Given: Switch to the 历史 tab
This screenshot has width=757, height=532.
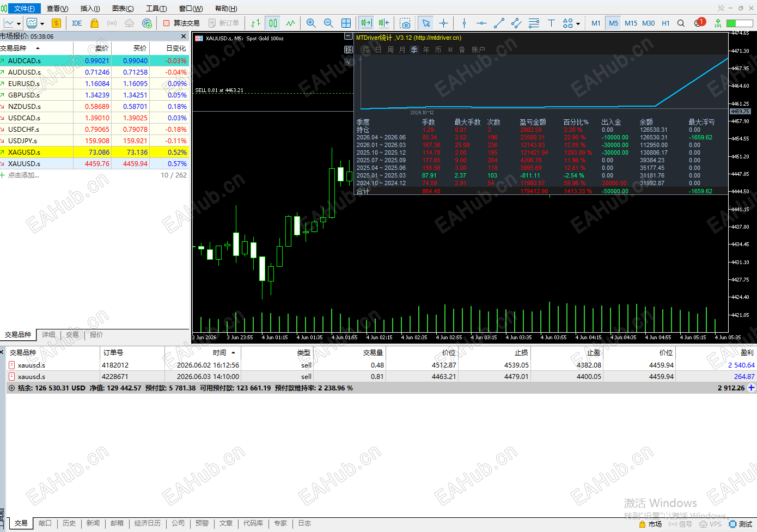Looking at the screenshot, I should point(69,523).
